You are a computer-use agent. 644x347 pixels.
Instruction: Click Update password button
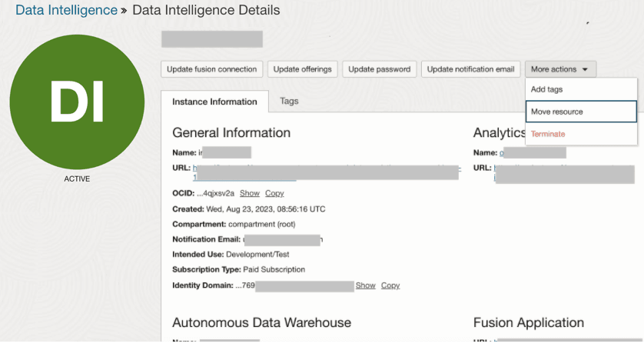(380, 69)
